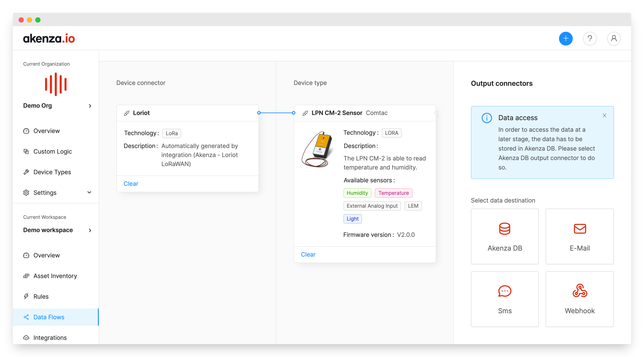Click the Comtac manufacturer label
This screenshot has width=644, height=357.
[377, 113]
